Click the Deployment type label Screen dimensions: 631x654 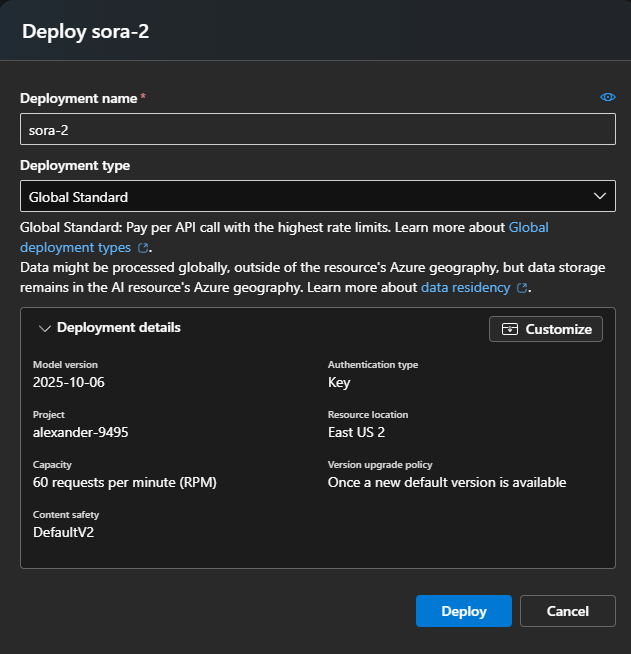pyautogui.click(x=75, y=166)
